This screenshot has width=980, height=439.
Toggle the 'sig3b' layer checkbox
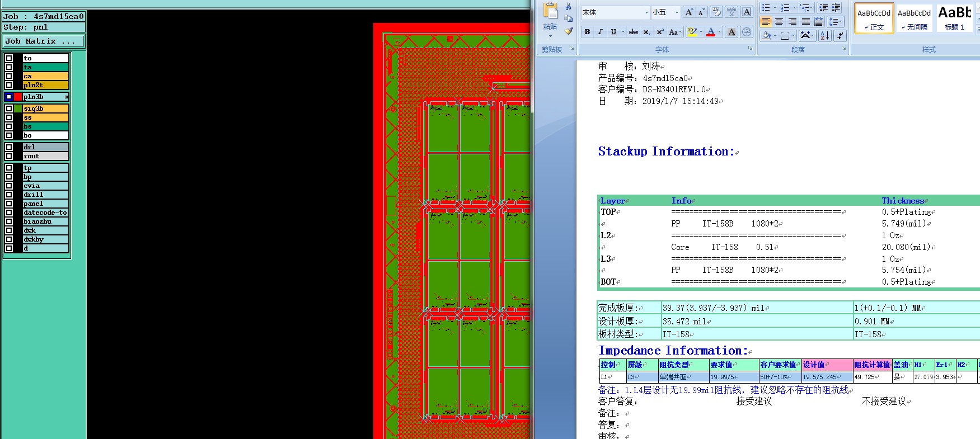[9, 108]
